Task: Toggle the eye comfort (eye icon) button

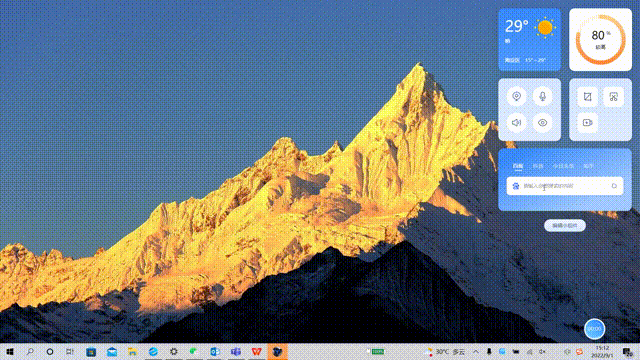Action: coord(542,122)
